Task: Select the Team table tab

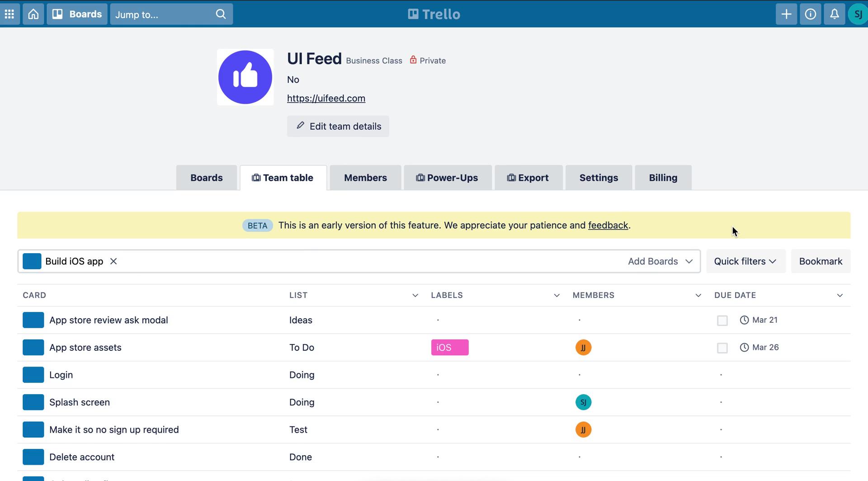Action: pos(283,178)
